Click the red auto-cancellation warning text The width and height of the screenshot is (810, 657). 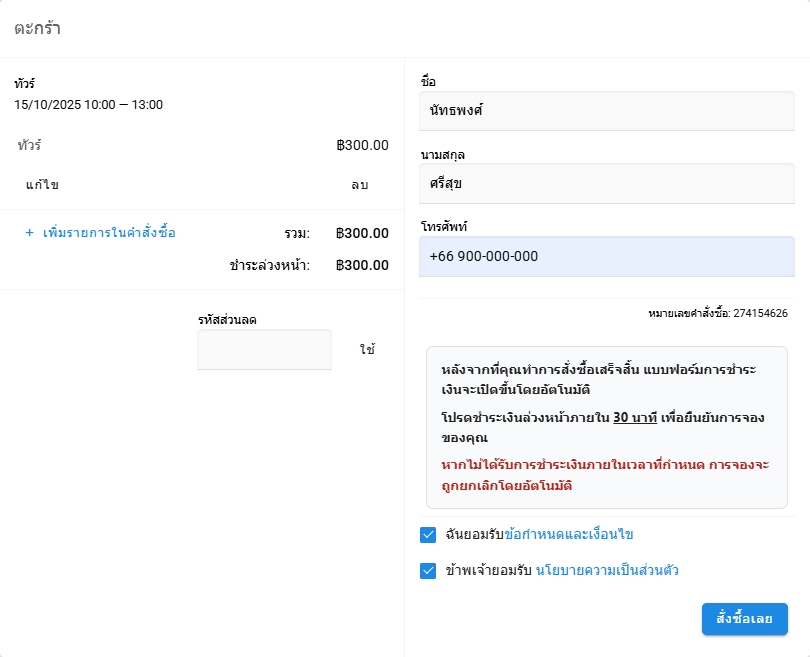coord(606,475)
